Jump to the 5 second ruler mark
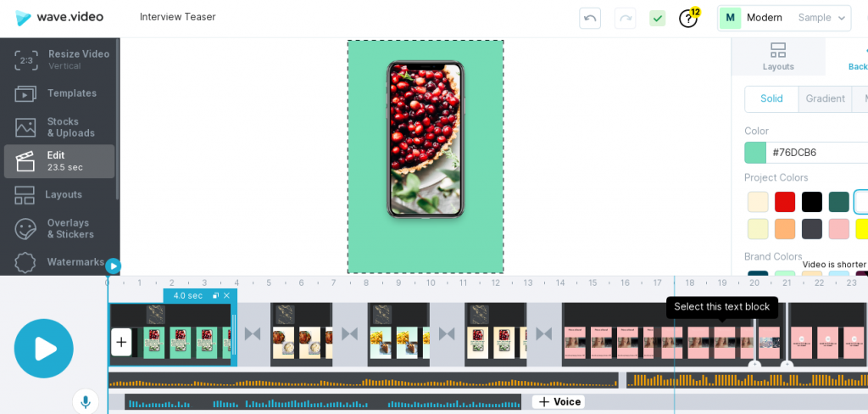Image resolution: width=868 pixels, height=414 pixels. point(269,283)
